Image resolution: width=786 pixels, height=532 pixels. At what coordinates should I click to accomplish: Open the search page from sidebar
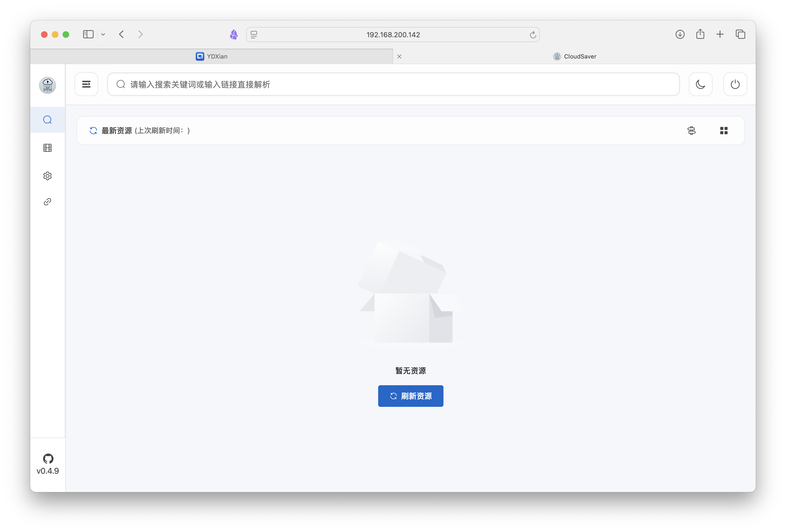coord(47,120)
